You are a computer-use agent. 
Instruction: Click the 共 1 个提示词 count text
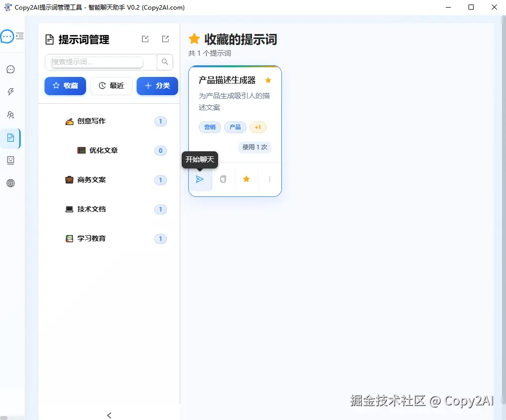coord(210,53)
